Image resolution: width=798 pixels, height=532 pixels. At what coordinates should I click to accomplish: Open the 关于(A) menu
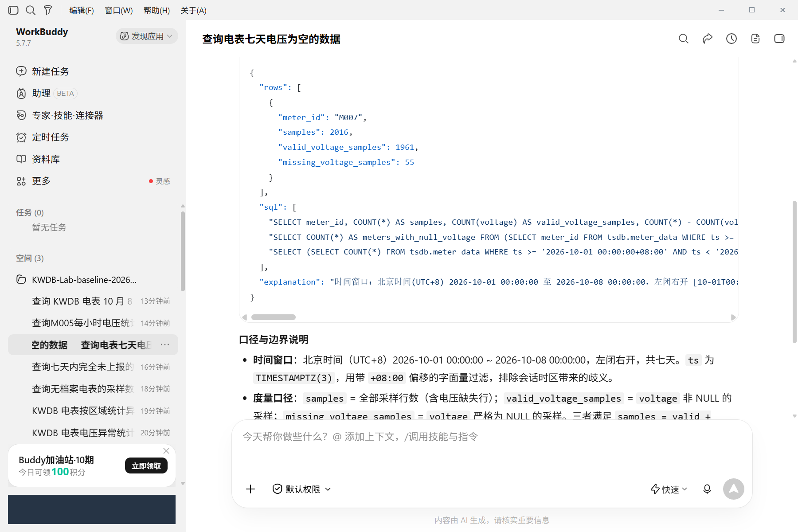point(194,10)
